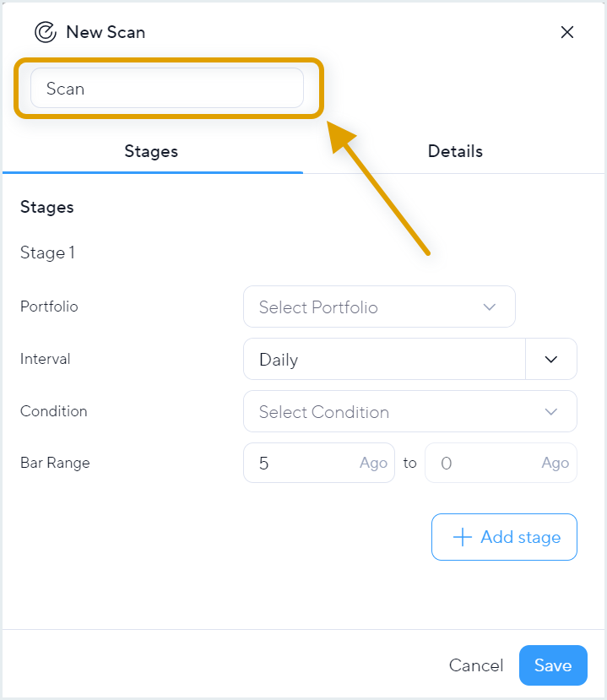Click the Portfolio field label

point(49,307)
